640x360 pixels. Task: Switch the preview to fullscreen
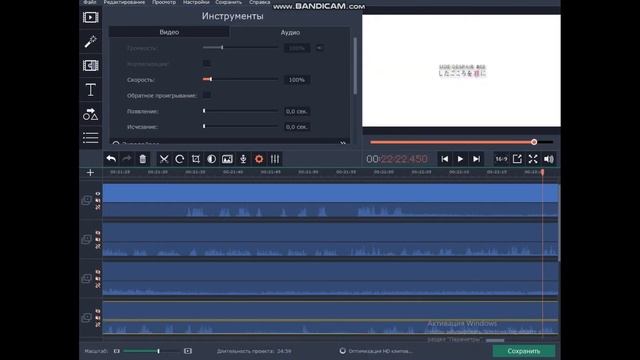(533, 159)
